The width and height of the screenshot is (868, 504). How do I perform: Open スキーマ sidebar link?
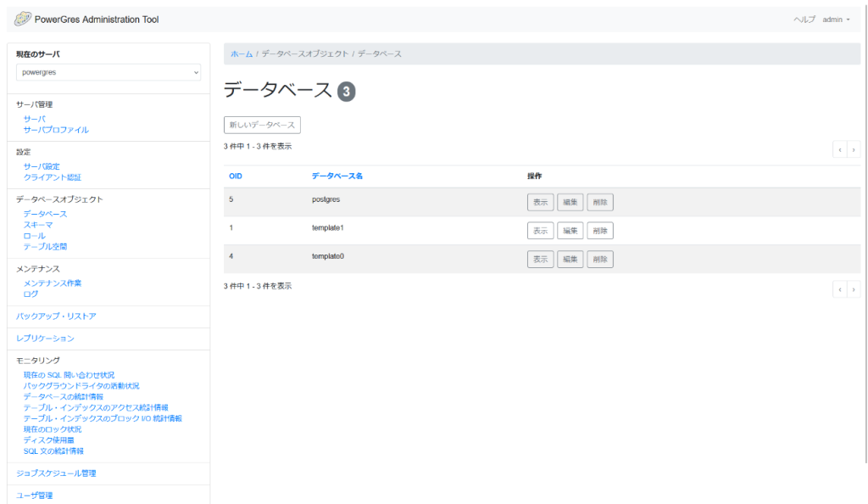[x=38, y=225]
